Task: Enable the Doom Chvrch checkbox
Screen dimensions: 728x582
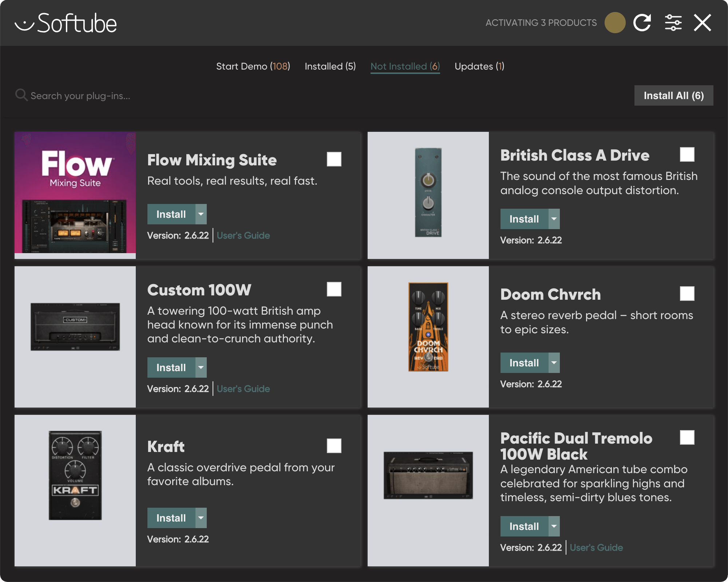Action: tap(687, 294)
